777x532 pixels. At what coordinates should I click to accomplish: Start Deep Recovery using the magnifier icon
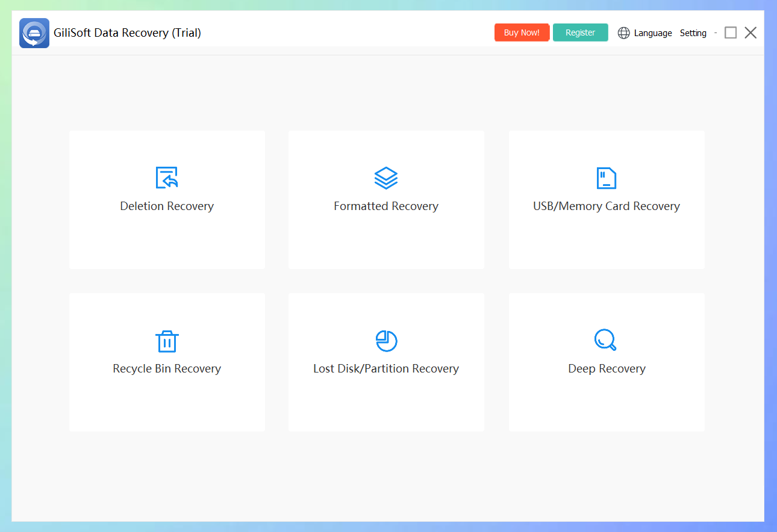(607, 341)
